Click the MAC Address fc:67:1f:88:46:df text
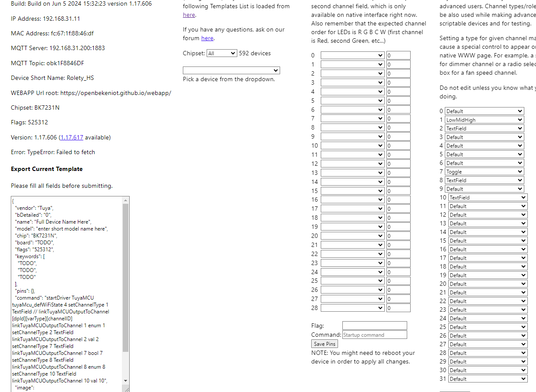 [52, 33]
